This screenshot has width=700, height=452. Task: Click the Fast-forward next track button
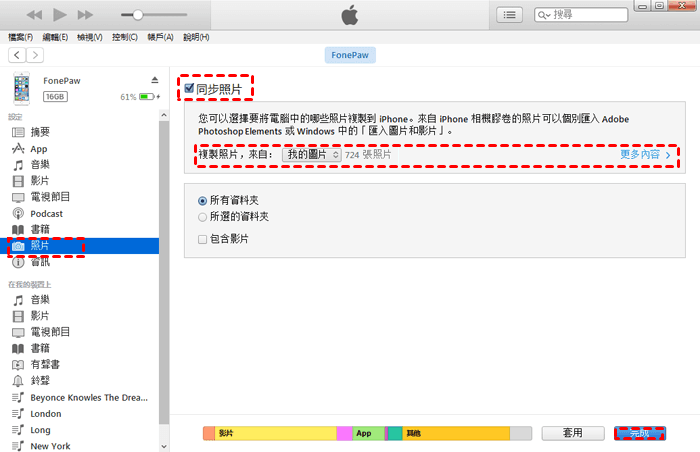tap(85, 15)
